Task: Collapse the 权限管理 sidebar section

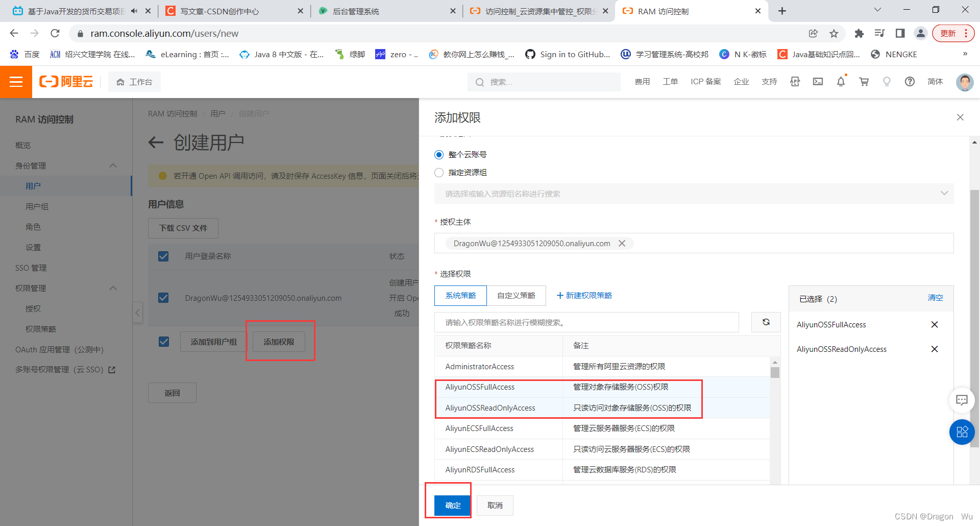Action: (x=113, y=288)
